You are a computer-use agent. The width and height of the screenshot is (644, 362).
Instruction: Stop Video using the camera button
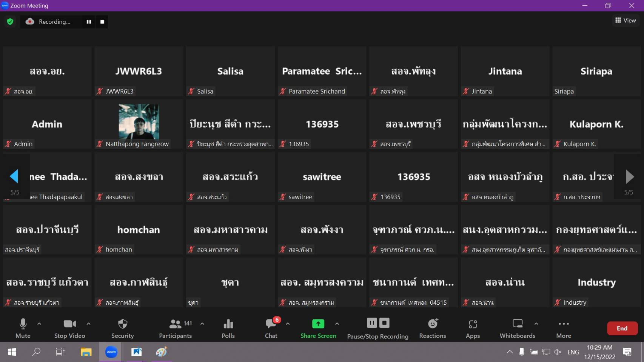pyautogui.click(x=69, y=328)
